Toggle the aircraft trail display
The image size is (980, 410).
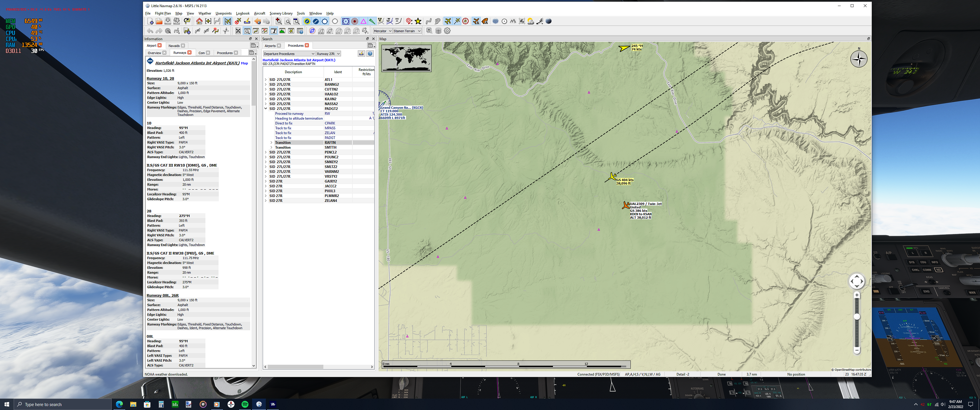click(457, 21)
